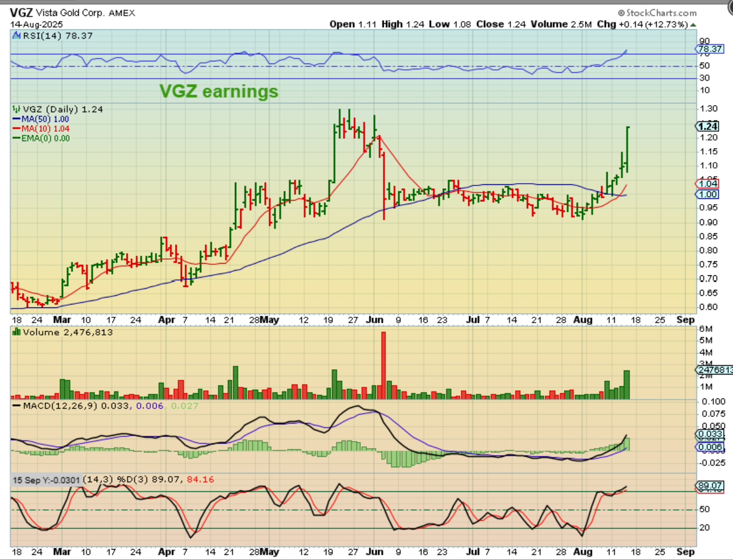Click the MA(50) 1.00 legend entry

45,119
